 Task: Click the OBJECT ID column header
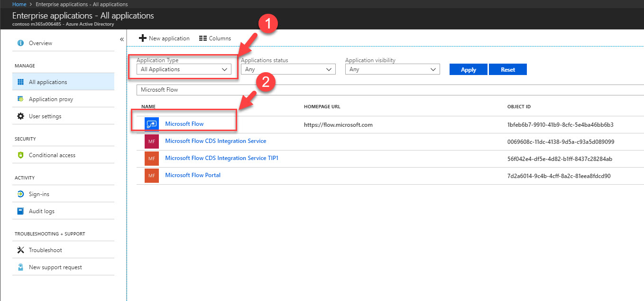[519, 107]
